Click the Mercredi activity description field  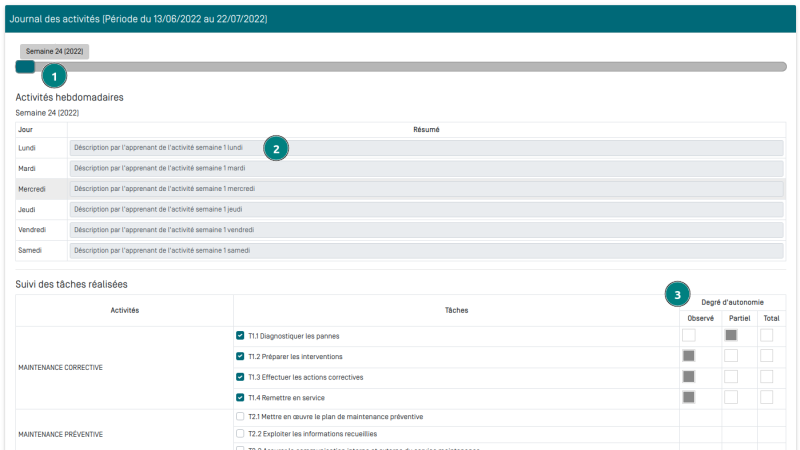pos(426,188)
